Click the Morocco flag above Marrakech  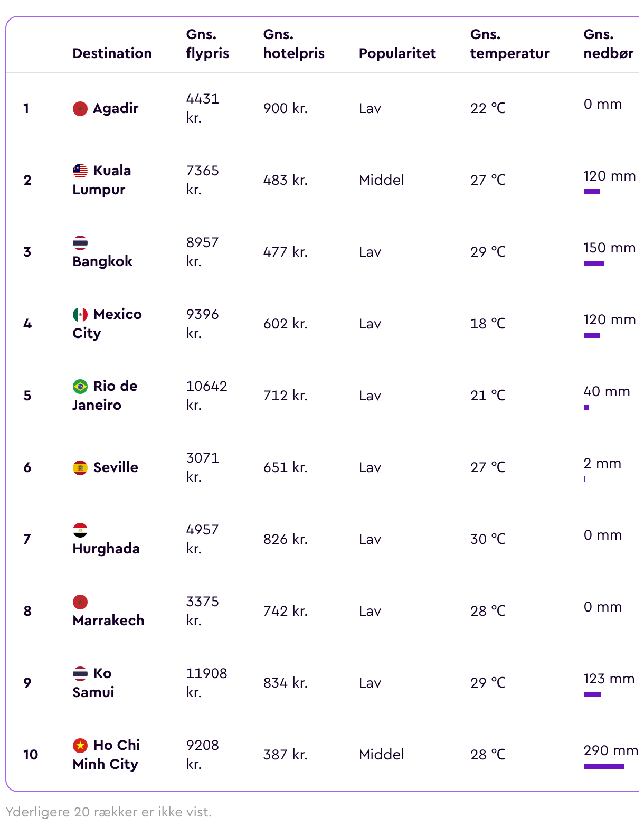click(80, 602)
